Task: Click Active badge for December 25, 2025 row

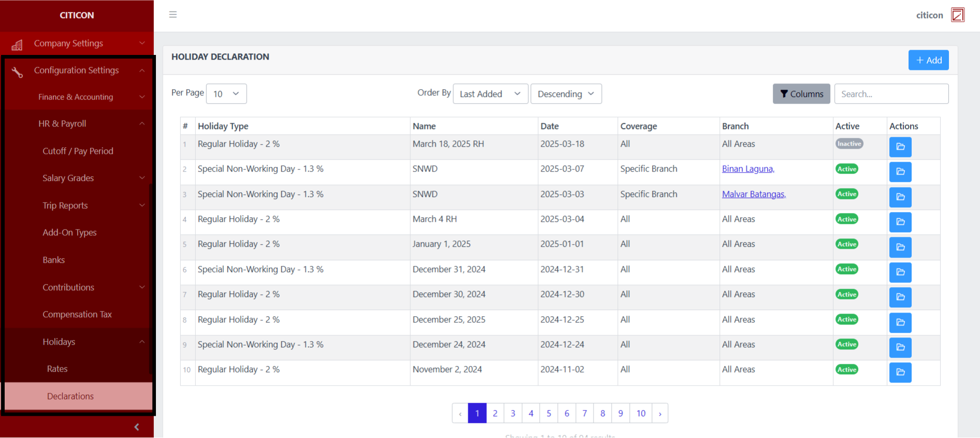Action: (x=847, y=319)
